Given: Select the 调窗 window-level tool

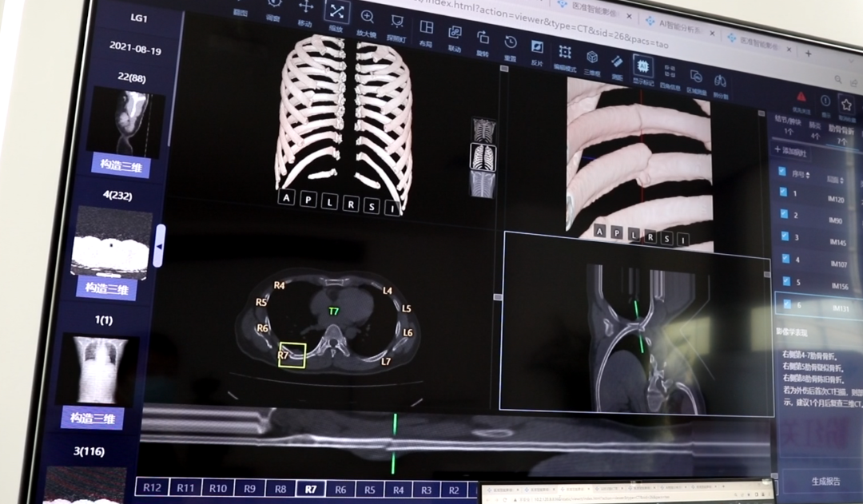Looking at the screenshot, I should click(273, 8).
